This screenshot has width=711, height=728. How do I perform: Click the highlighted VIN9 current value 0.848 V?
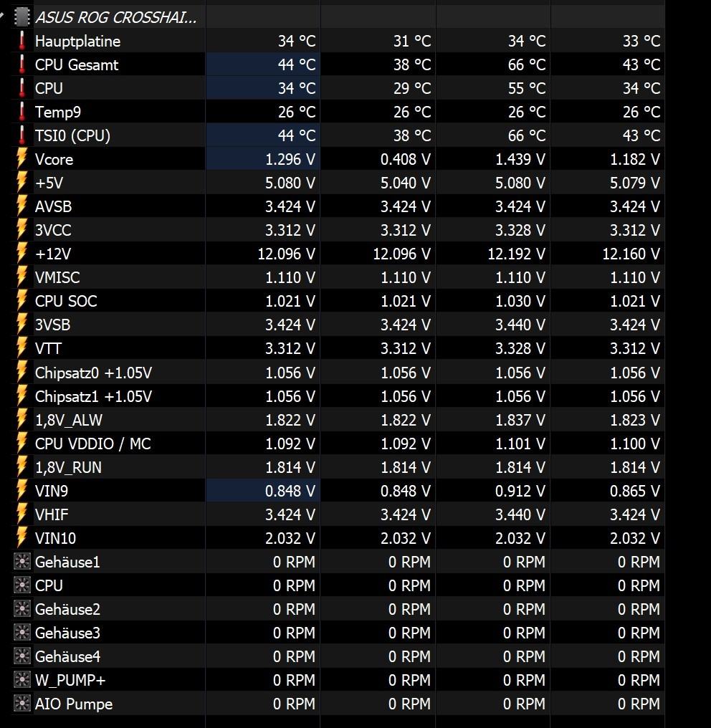coord(290,491)
